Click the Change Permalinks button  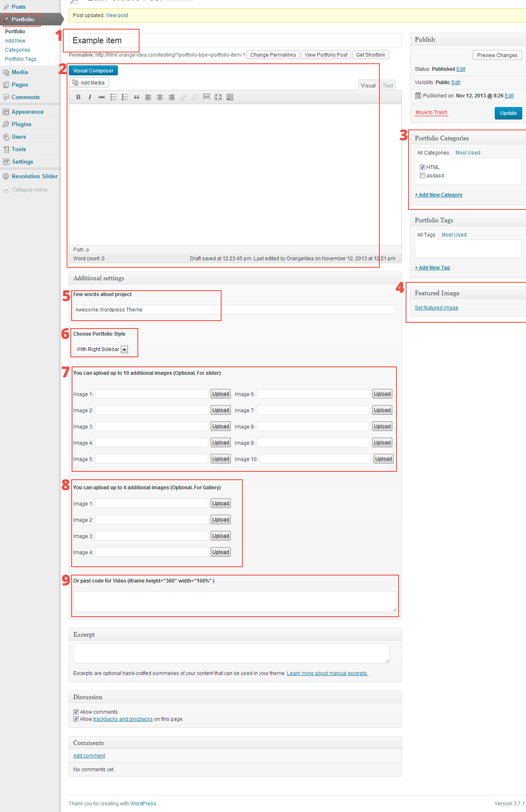coord(273,55)
